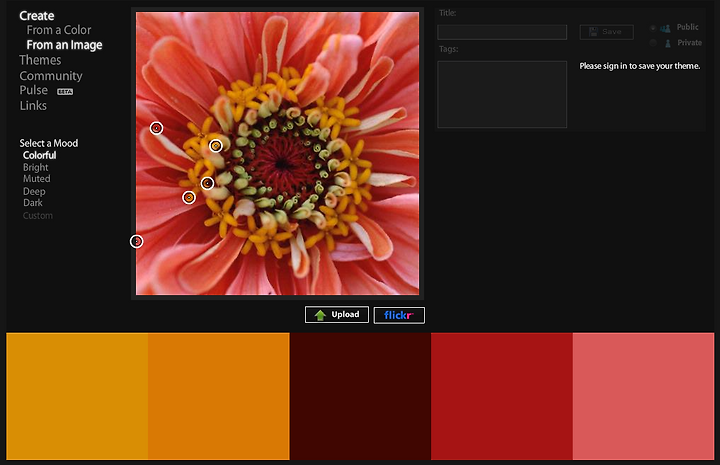
Task: Select the Private radio button
Action: 653,43
